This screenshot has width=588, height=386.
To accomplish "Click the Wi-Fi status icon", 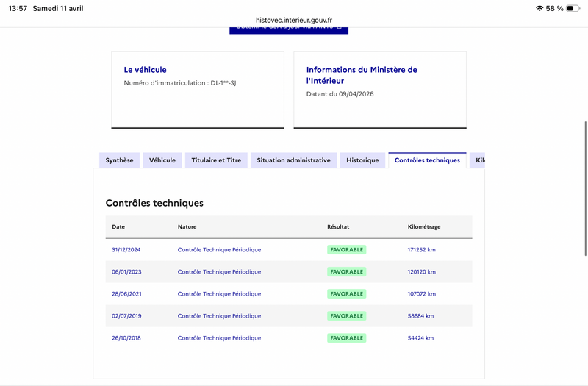I will (539, 8).
